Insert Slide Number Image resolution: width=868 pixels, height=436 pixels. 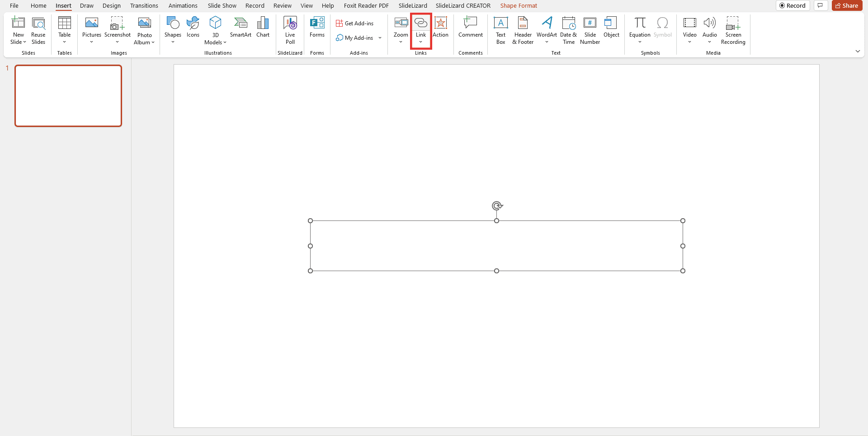590,30
